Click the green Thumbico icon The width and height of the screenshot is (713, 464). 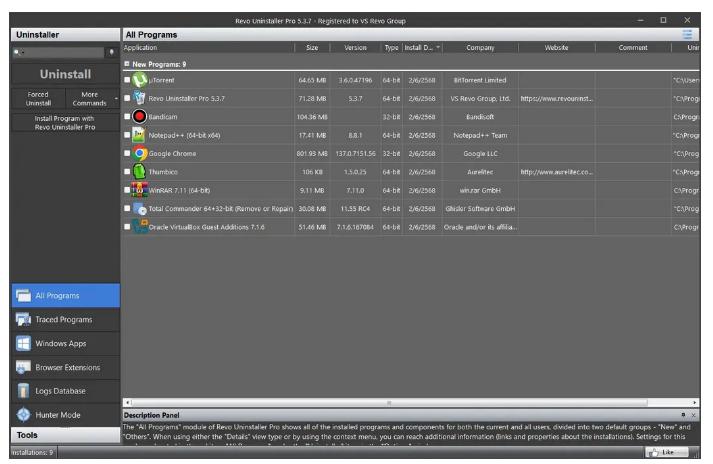139,171
